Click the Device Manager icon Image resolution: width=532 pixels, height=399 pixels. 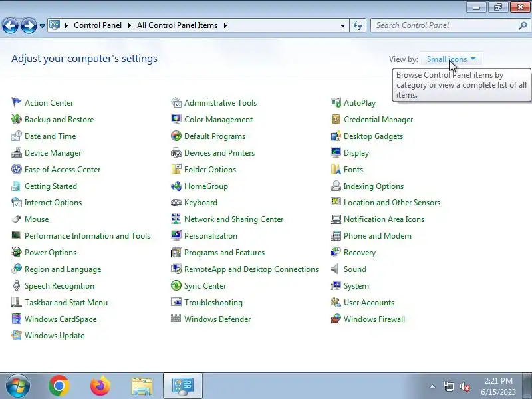[16, 152]
